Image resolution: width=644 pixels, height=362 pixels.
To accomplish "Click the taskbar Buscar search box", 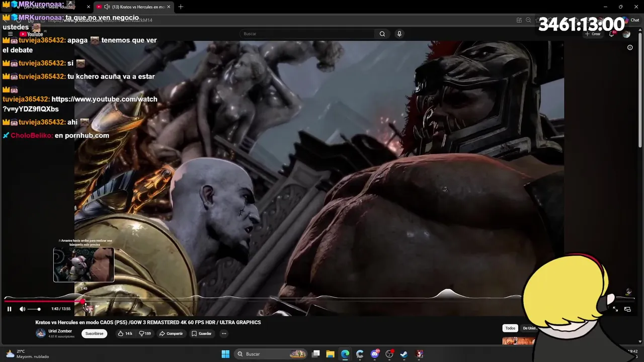I will coord(272,354).
